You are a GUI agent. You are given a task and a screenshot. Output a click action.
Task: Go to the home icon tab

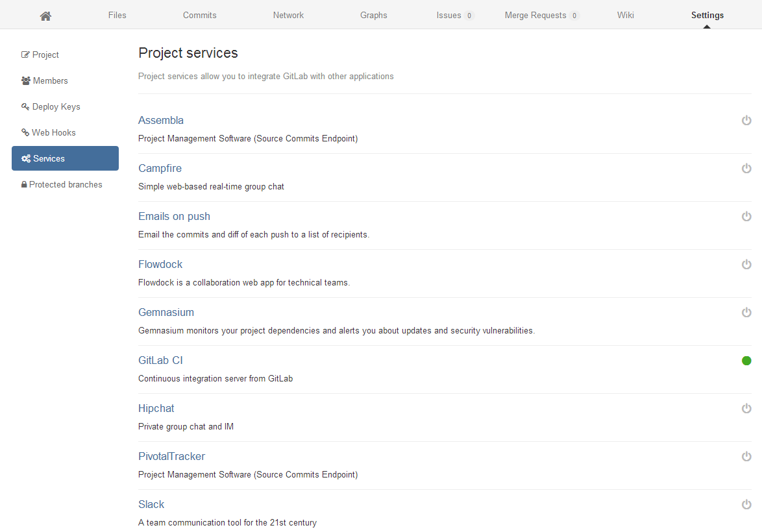[x=45, y=16]
